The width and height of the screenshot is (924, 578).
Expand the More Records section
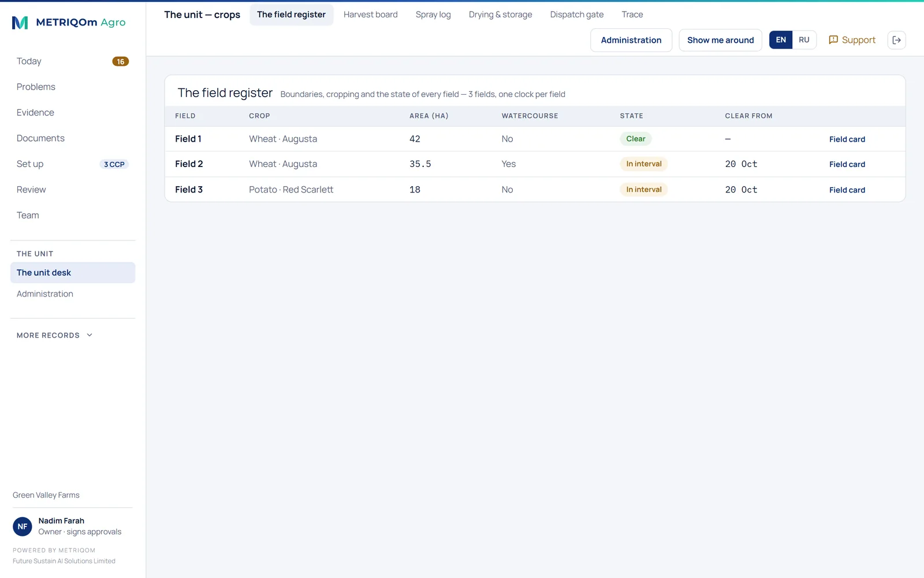tap(55, 335)
